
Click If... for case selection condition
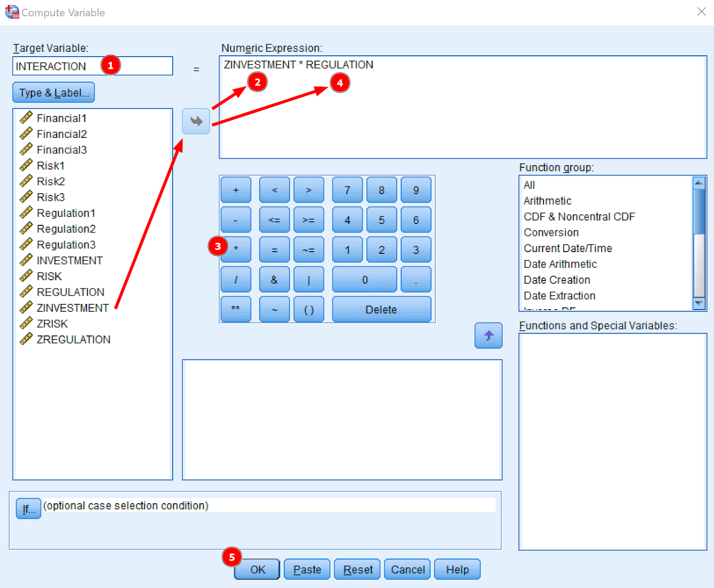point(28,509)
